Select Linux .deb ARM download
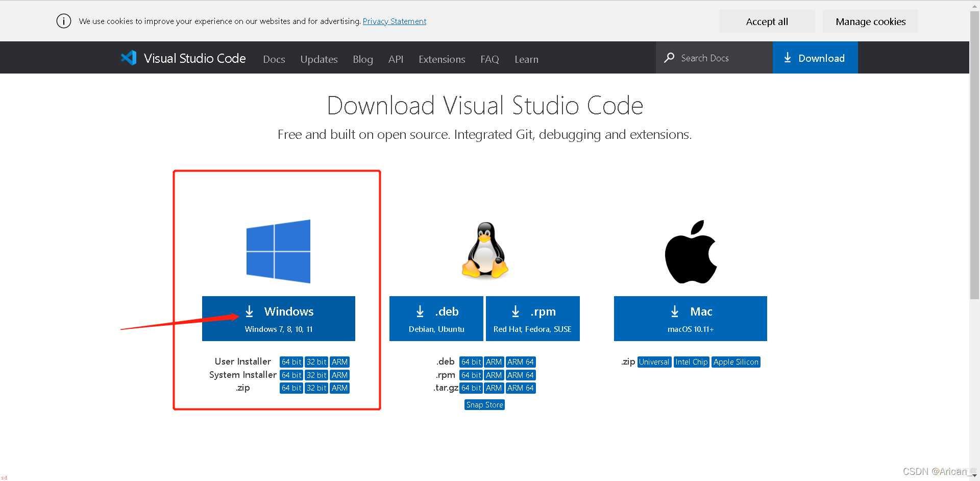The height and width of the screenshot is (481, 980). click(494, 362)
